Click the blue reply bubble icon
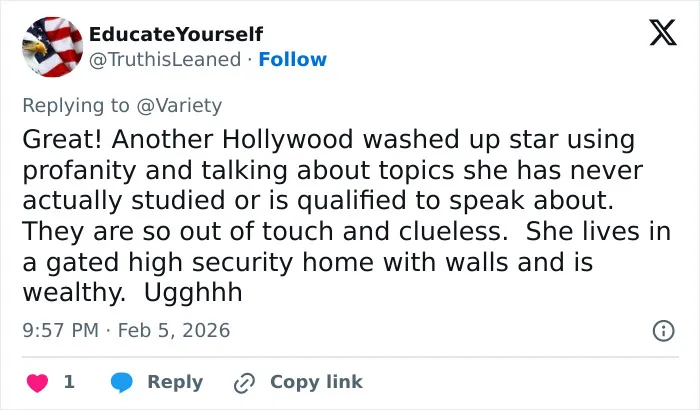This screenshot has height=410, width=700. [x=121, y=382]
